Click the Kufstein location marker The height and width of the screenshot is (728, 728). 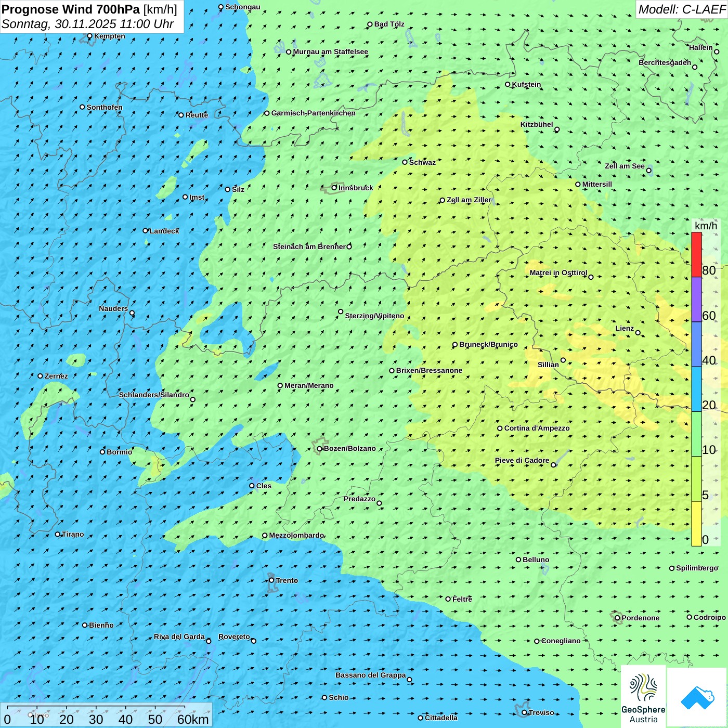point(508,84)
